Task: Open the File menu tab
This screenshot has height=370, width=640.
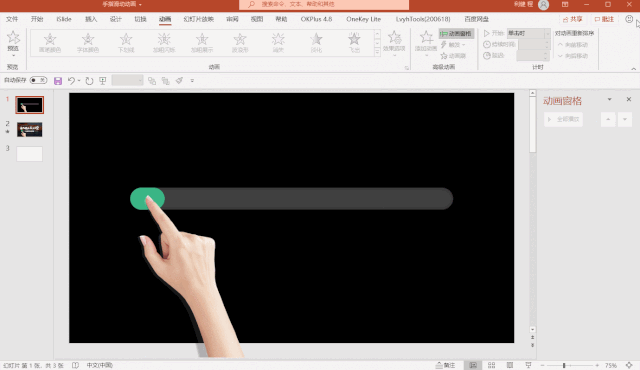Action: click(x=12, y=19)
